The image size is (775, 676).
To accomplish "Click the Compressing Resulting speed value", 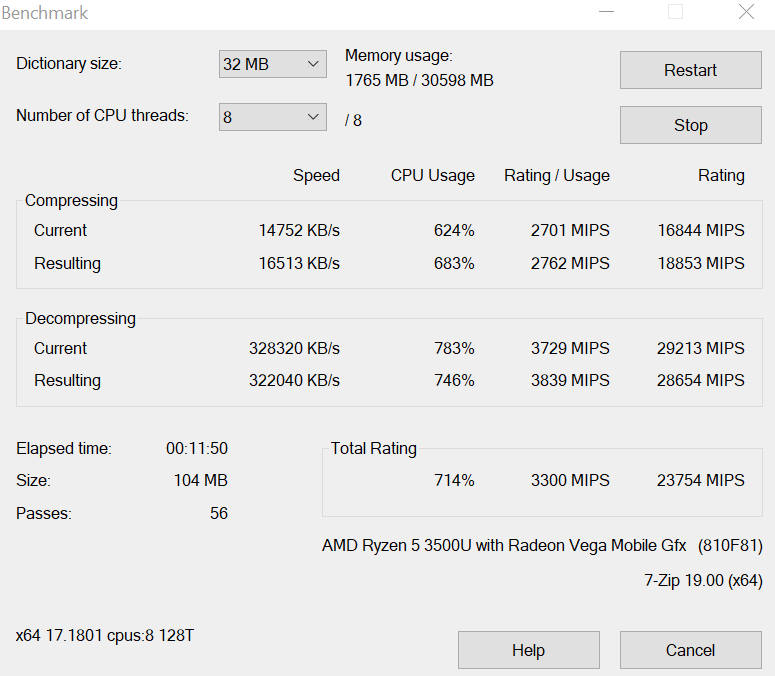I will coord(299,263).
